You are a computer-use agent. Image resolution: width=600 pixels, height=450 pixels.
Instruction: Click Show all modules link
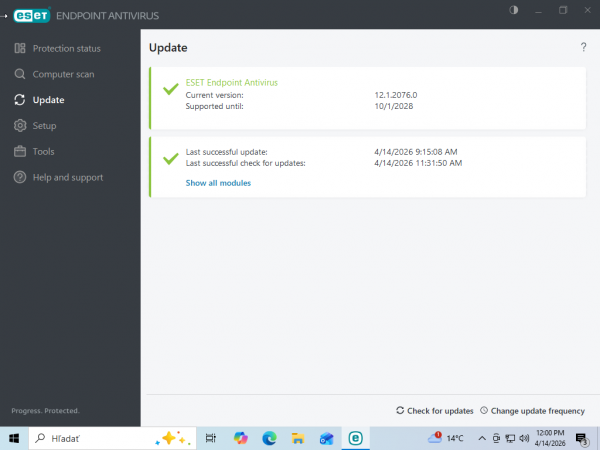tap(218, 183)
